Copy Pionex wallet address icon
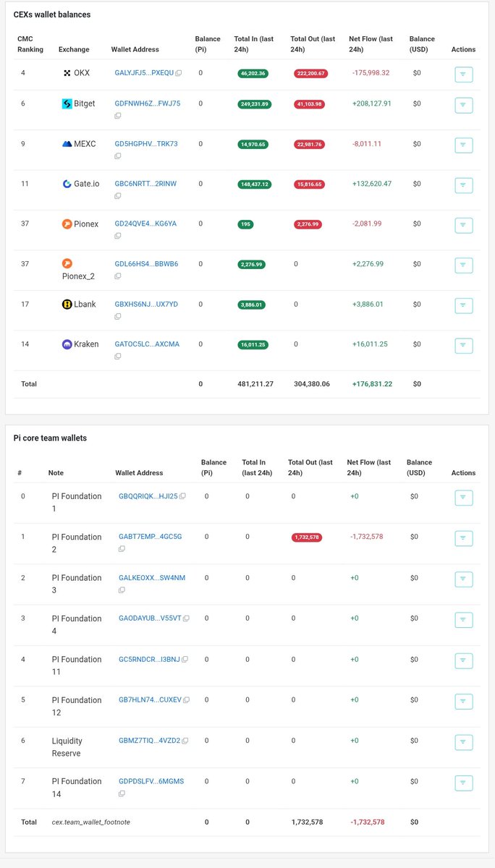495x868 pixels. pyautogui.click(x=119, y=236)
